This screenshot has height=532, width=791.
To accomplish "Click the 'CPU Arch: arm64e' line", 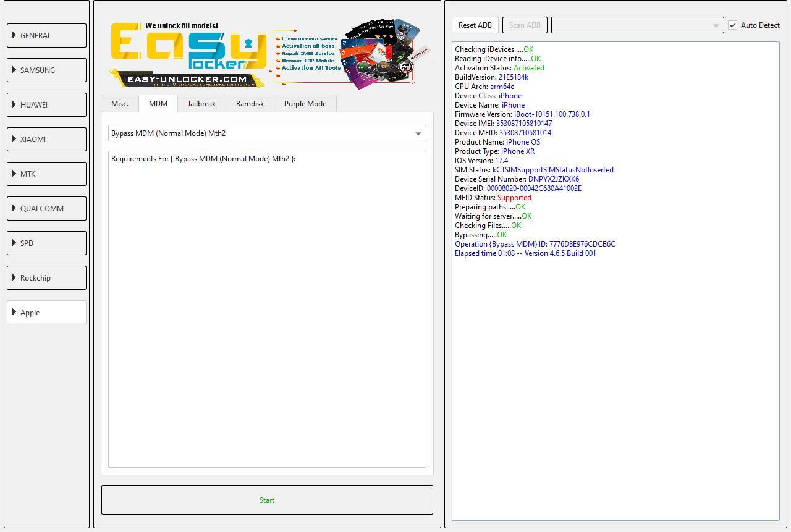I will click(484, 87).
